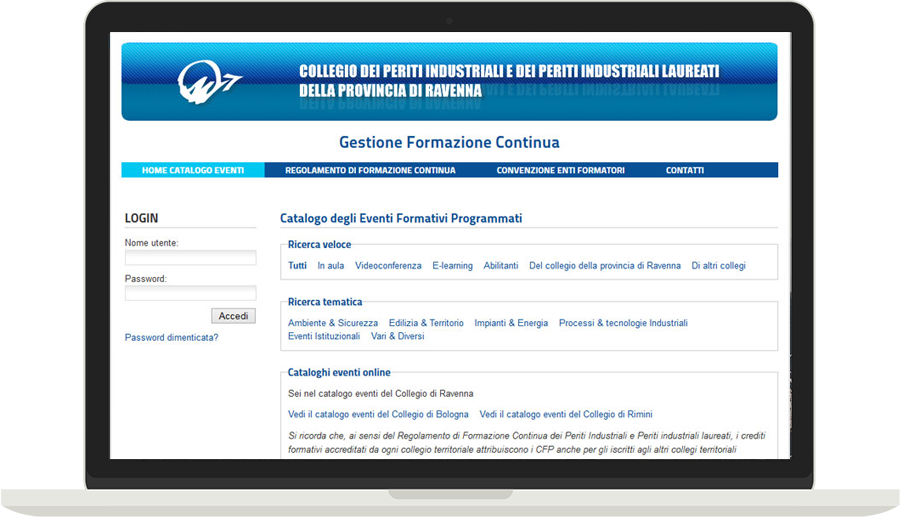Filter events by In aula
The width and height of the screenshot is (900, 517).
click(x=331, y=266)
